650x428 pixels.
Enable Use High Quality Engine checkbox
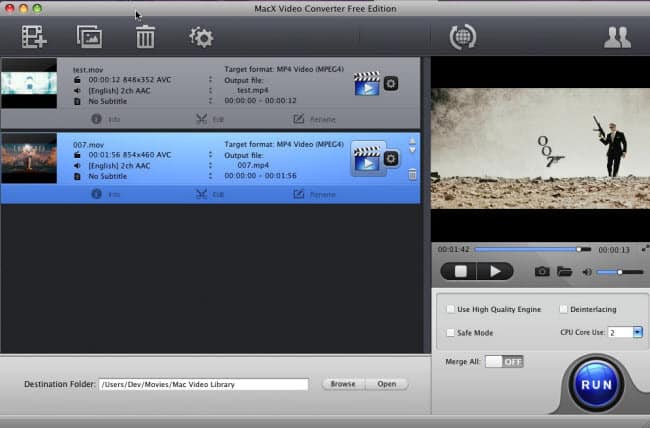coord(450,309)
